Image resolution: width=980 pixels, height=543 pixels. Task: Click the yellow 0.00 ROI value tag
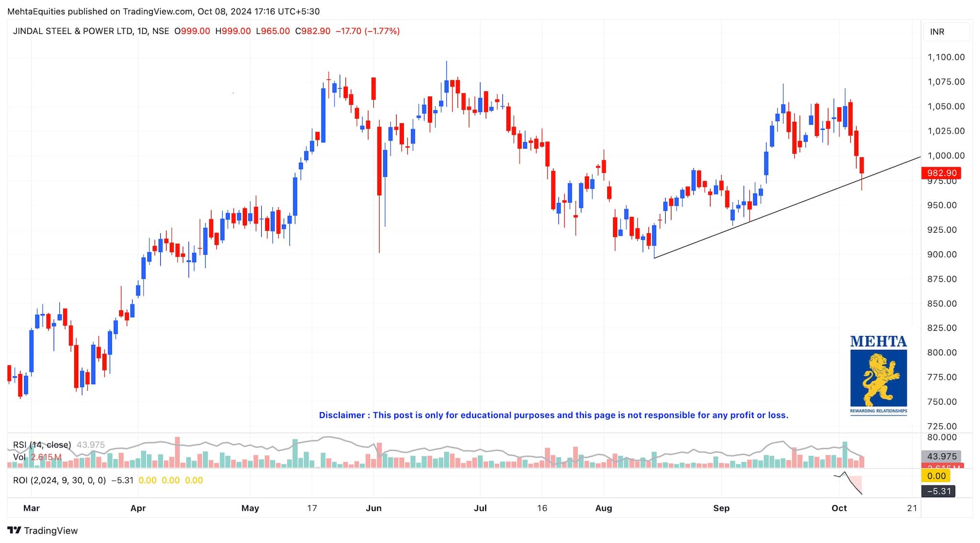point(935,476)
